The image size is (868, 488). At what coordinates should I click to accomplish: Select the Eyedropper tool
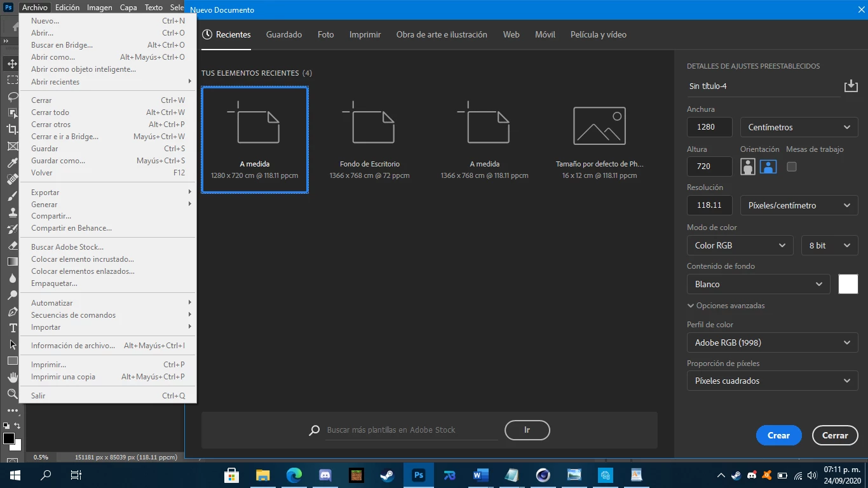(12, 163)
